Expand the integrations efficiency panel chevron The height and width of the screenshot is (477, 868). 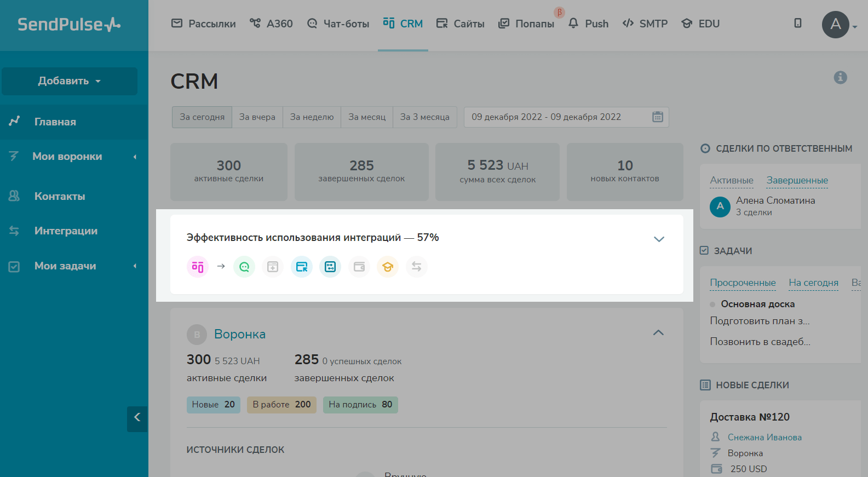659,239
